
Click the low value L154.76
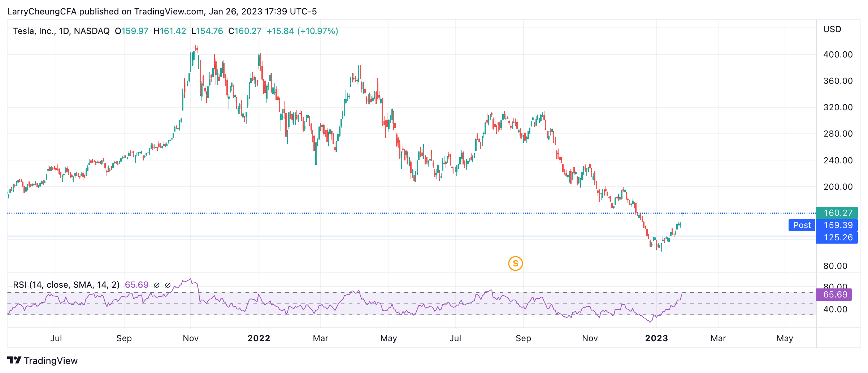(x=207, y=31)
